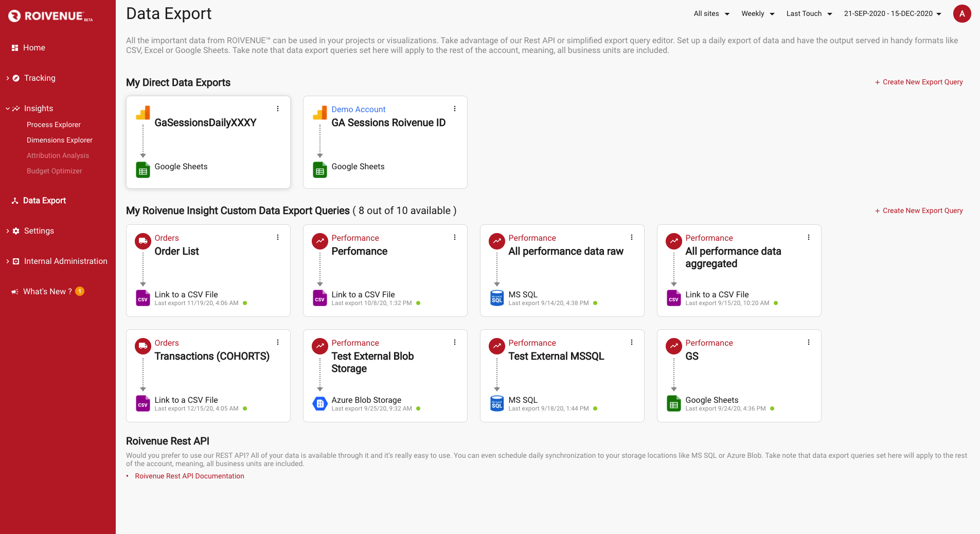This screenshot has height=534, width=980.
Task: Open Budget Optimizer
Action: coord(55,171)
